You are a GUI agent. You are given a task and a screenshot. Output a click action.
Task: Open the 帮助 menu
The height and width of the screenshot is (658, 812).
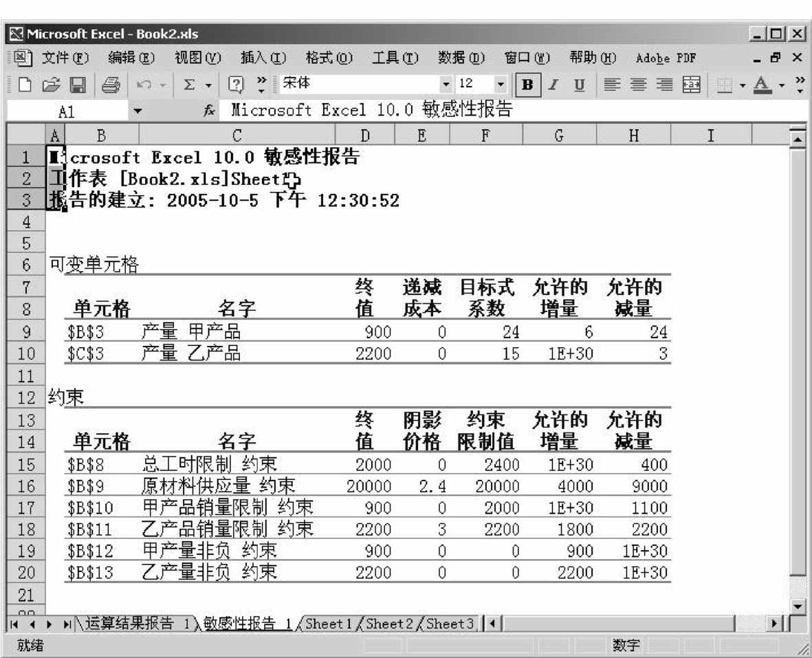[593, 58]
